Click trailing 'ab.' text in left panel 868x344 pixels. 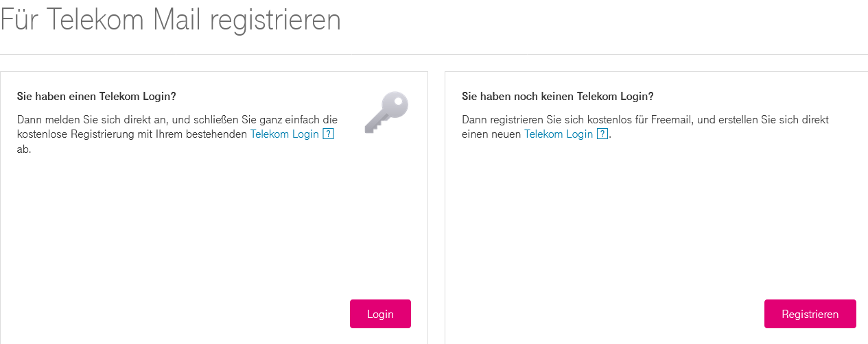coord(24,149)
